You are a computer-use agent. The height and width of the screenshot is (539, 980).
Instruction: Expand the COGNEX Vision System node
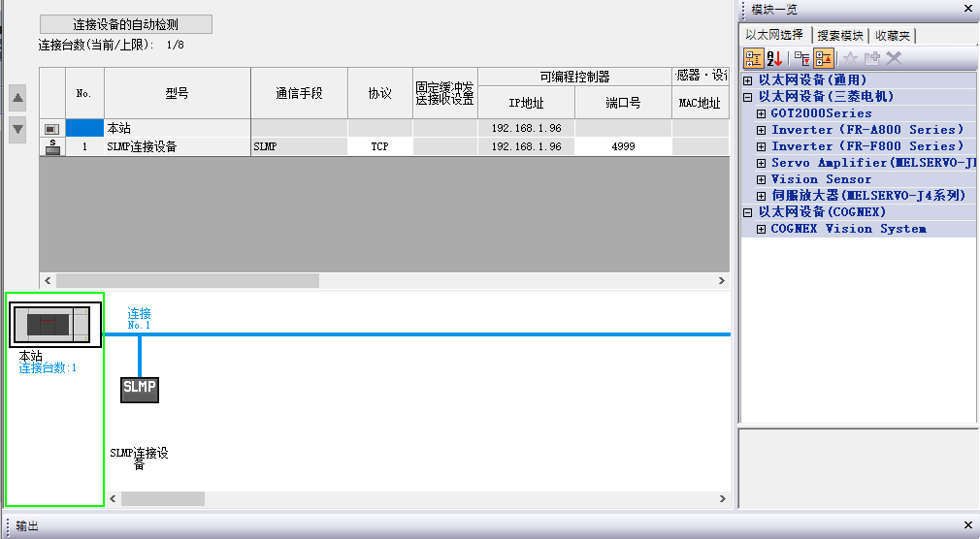tap(762, 229)
